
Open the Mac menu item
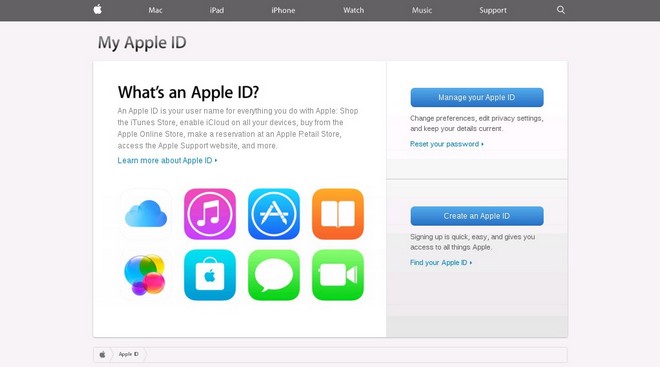pos(155,10)
